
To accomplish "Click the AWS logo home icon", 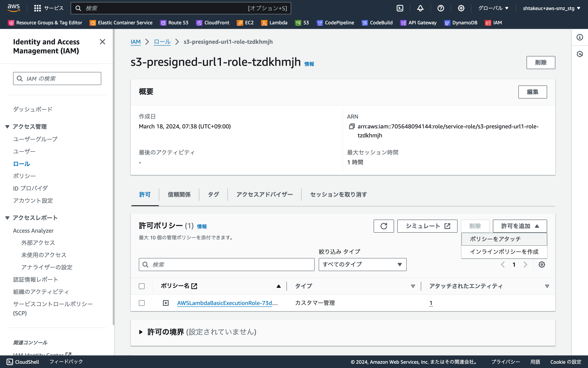I will (14, 8).
